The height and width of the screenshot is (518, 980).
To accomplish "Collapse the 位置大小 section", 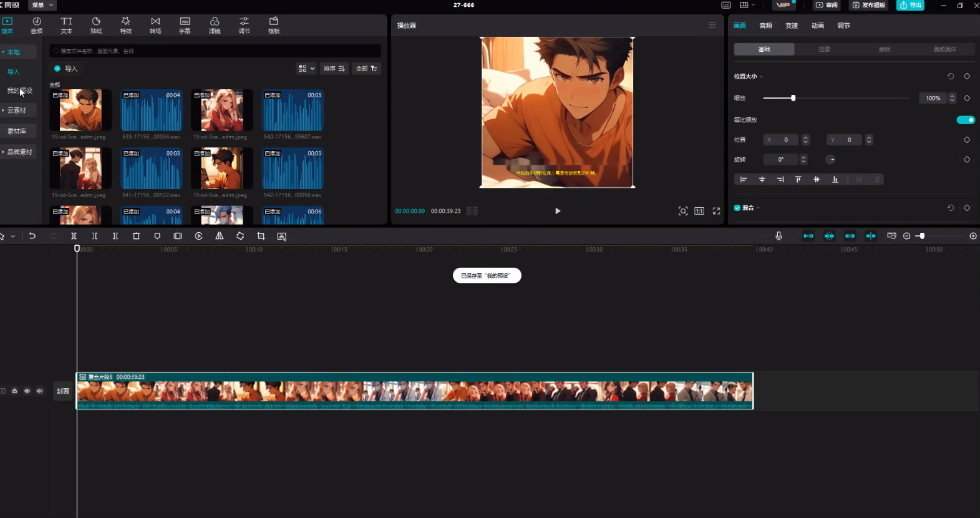I will pos(761,77).
